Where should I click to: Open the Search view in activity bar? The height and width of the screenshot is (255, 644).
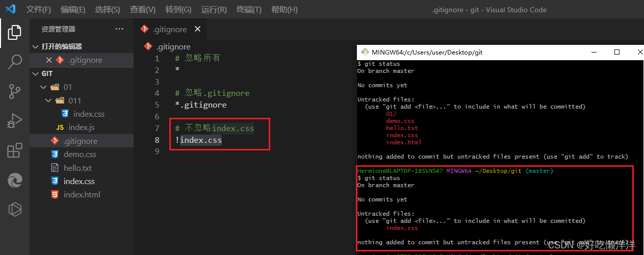point(14,62)
